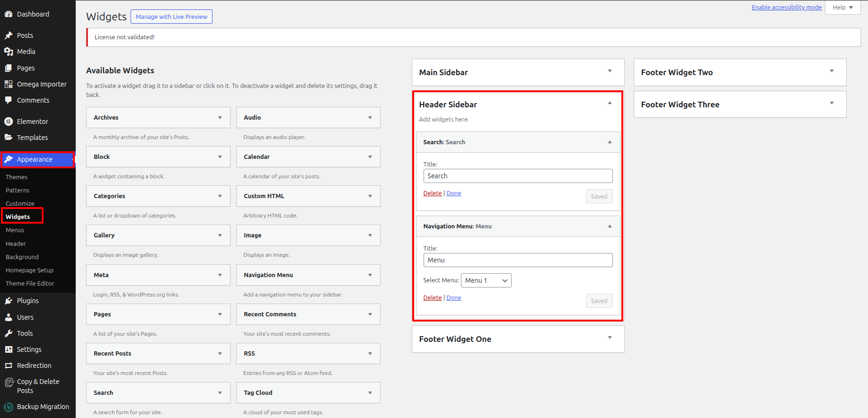The image size is (868, 418).
Task: Expand Footer Widget Three area
Action: tap(832, 103)
